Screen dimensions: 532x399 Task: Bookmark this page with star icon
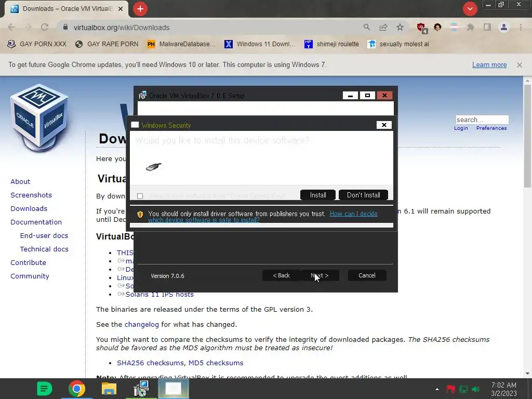(400, 27)
